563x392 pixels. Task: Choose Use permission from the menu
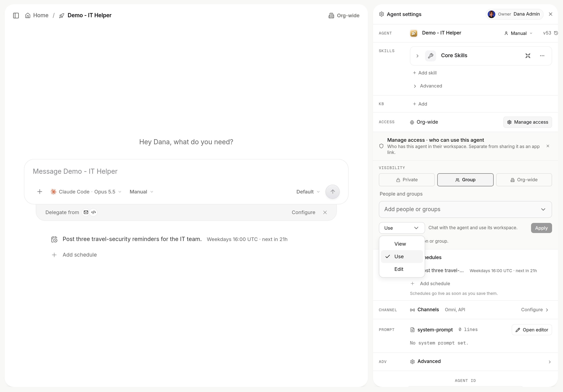[402, 257]
